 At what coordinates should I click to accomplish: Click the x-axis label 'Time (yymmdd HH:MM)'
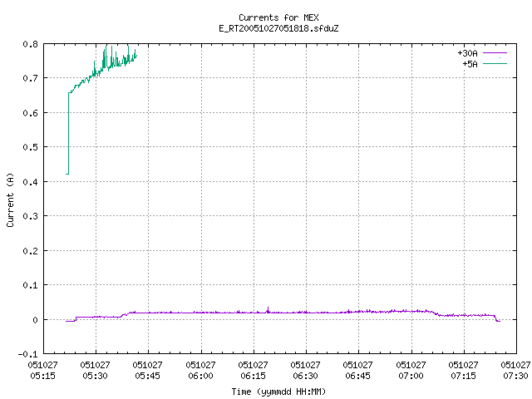coord(278,392)
